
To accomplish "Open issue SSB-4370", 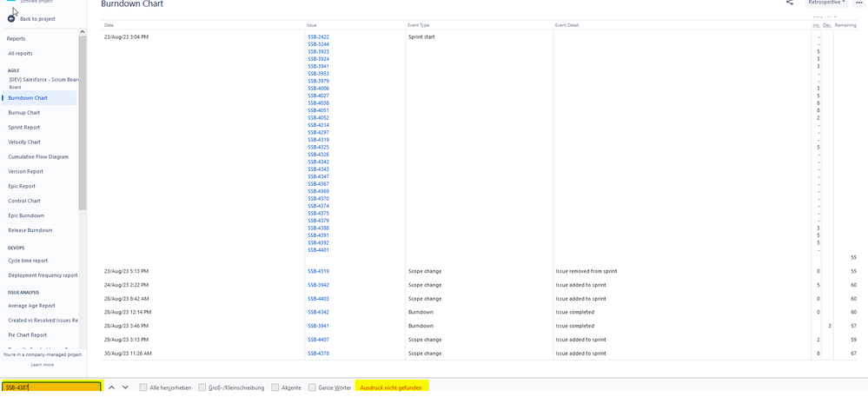I will pos(318,199).
